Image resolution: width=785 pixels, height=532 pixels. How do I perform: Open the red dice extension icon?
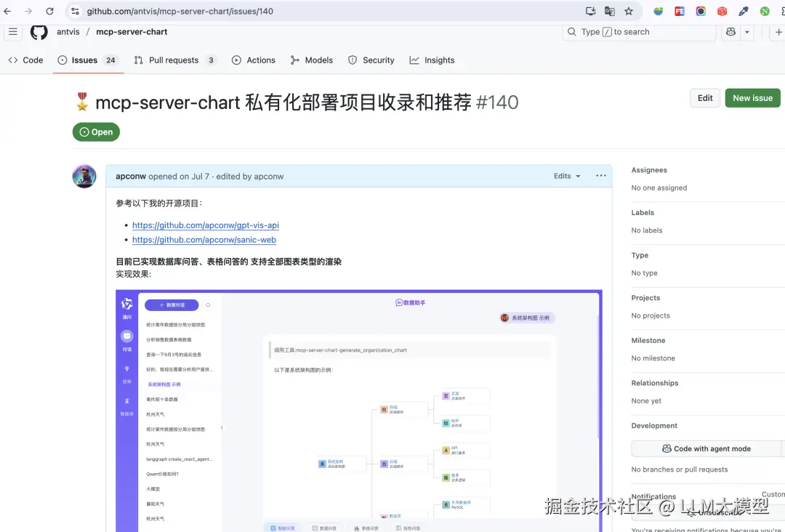click(722, 11)
